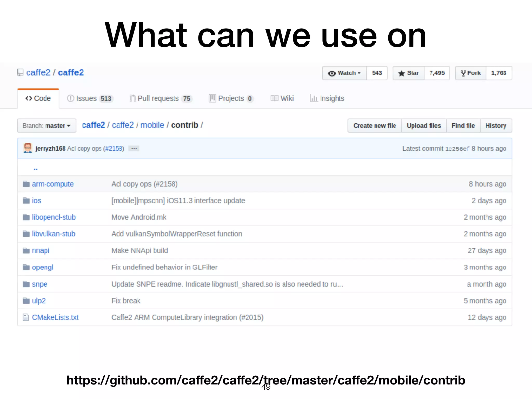Image resolution: width=532 pixels, height=399 pixels.
Task: Click the repository book icon beside caffe2
Action: (20, 72)
